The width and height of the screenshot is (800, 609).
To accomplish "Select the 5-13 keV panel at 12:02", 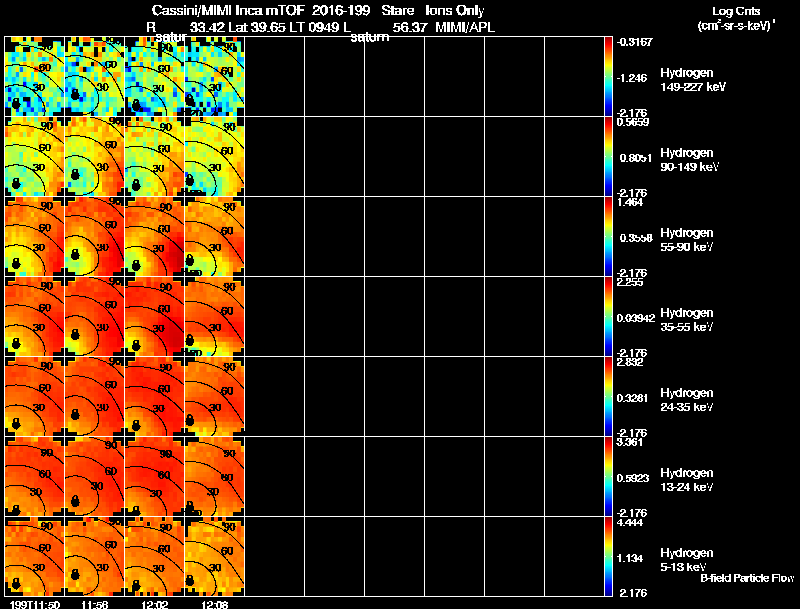I will (x=155, y=557).
